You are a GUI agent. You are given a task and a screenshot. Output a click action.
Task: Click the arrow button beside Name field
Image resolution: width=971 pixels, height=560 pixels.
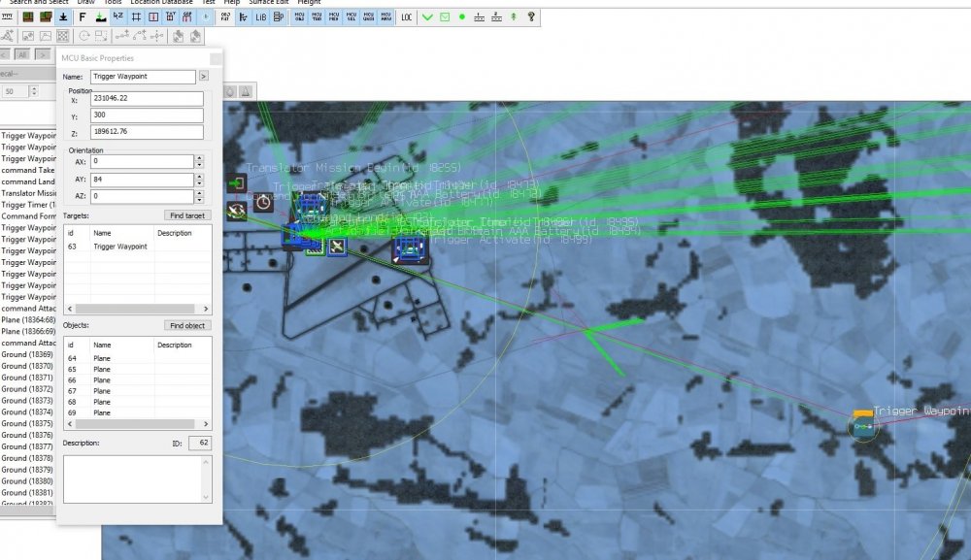[204, 76]
